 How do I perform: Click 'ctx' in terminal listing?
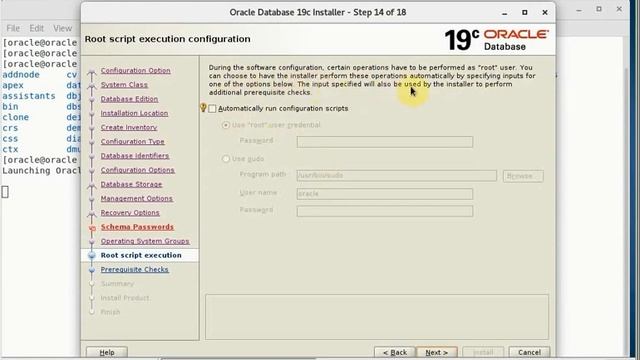click(x=10, y=149)
